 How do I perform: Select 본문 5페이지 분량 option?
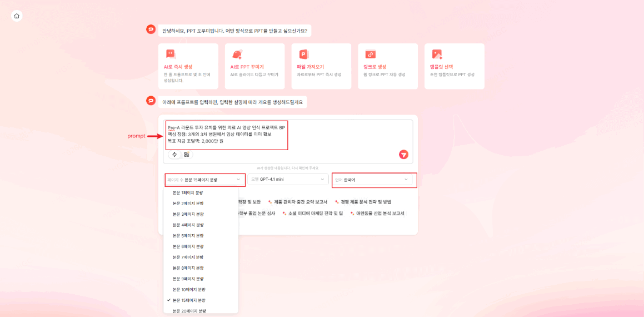coord(201,236)
